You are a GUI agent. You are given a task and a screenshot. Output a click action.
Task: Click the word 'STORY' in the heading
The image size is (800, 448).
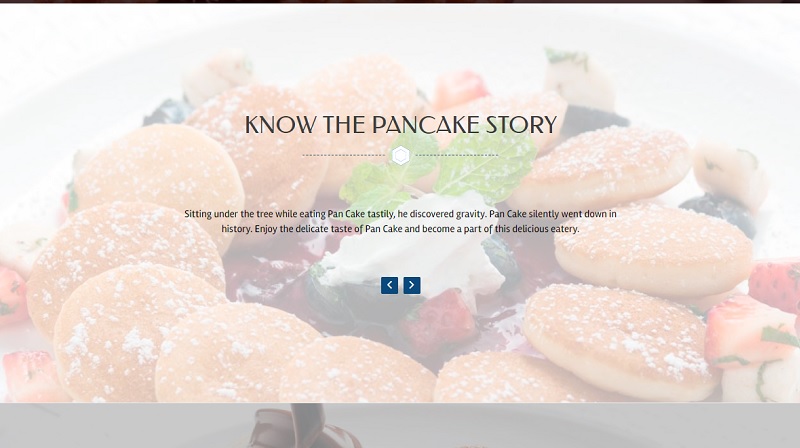tap(521, 125)
